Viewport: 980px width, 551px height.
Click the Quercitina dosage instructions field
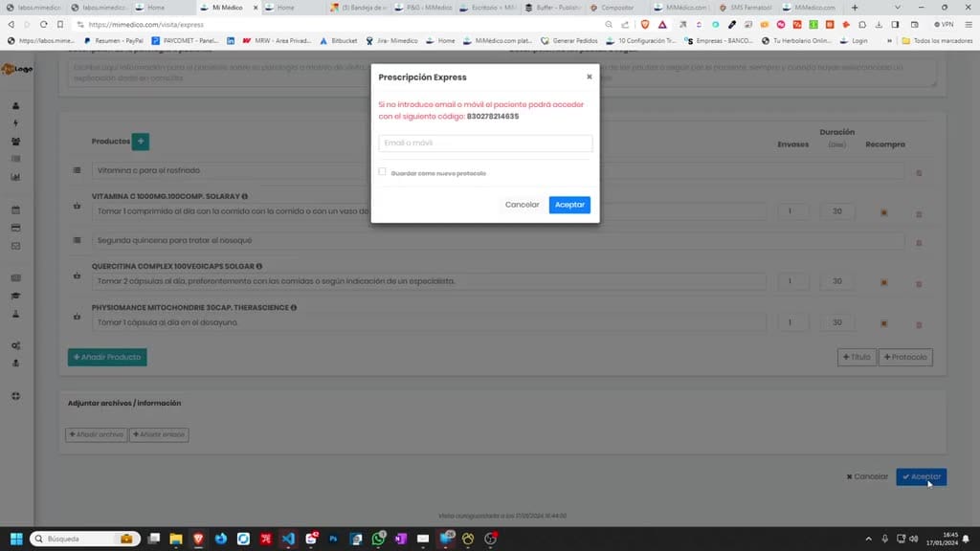(x=429, y=281)
